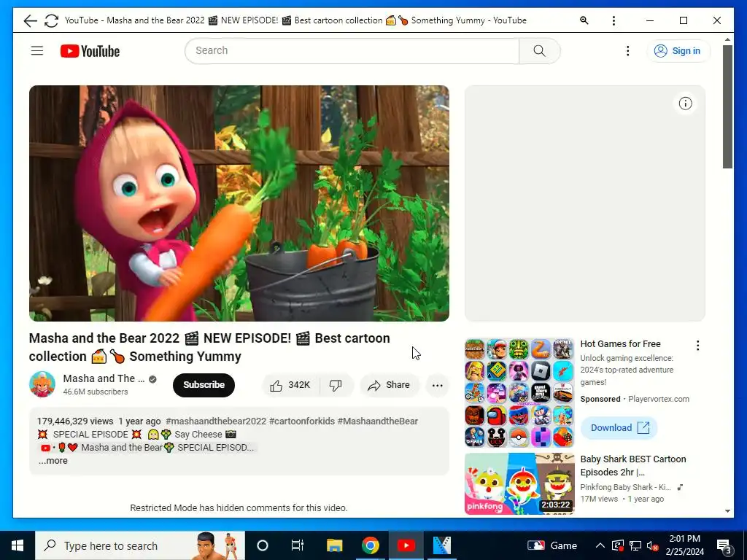Go to YouTube home via logo

pos(90,51)
